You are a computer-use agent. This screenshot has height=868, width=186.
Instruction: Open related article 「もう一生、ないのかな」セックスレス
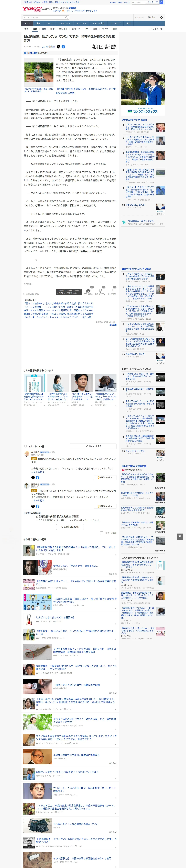57,317
